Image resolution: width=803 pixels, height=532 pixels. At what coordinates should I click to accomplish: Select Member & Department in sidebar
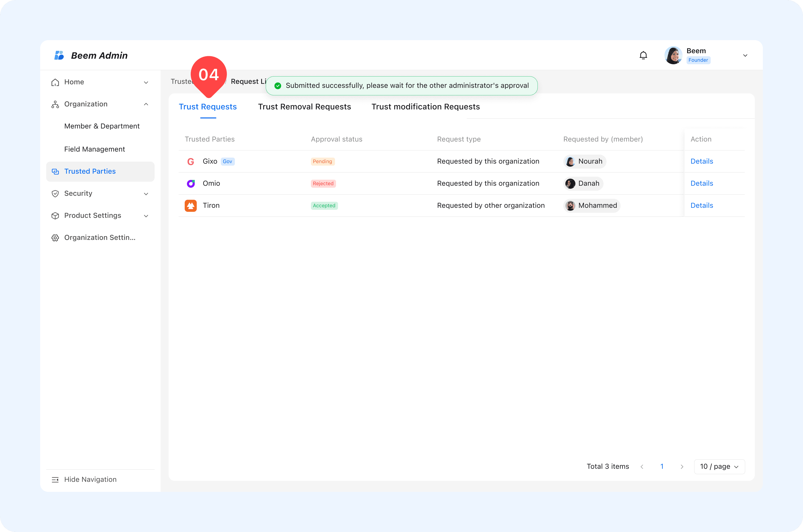pyautogui.click(x=102, y=126)
